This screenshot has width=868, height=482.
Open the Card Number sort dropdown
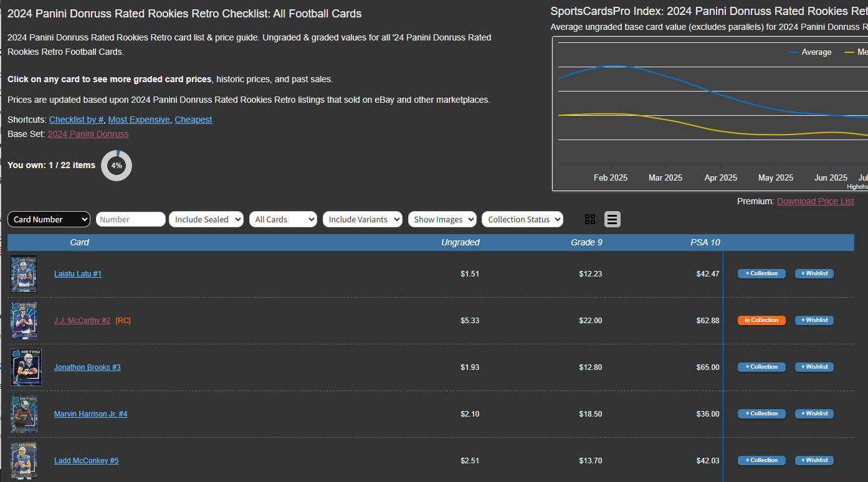point(49,219)
